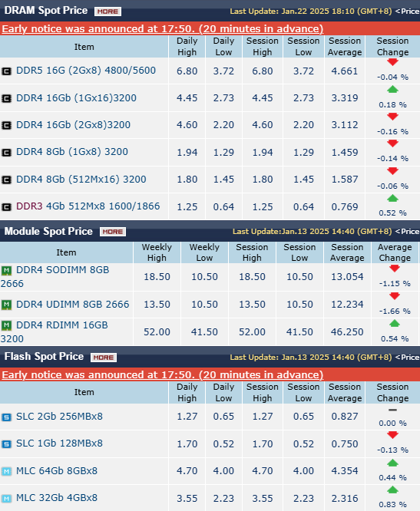Click the 0.769 session average value

(345, 207)
